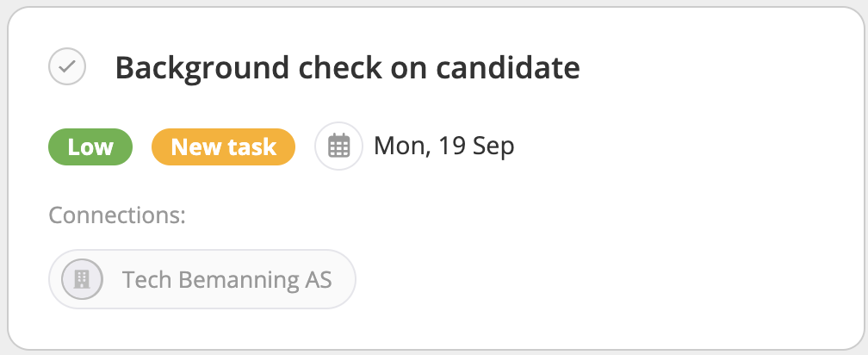868x355 pixels.
Task: Click the orange New task status badge
Action: (x=223, y=147)
